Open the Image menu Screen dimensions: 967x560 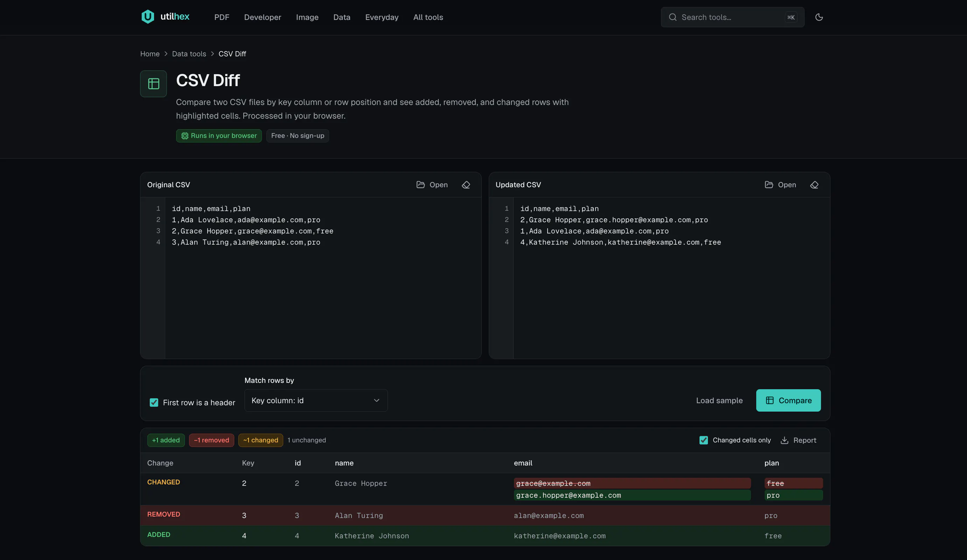coord(307,17)
